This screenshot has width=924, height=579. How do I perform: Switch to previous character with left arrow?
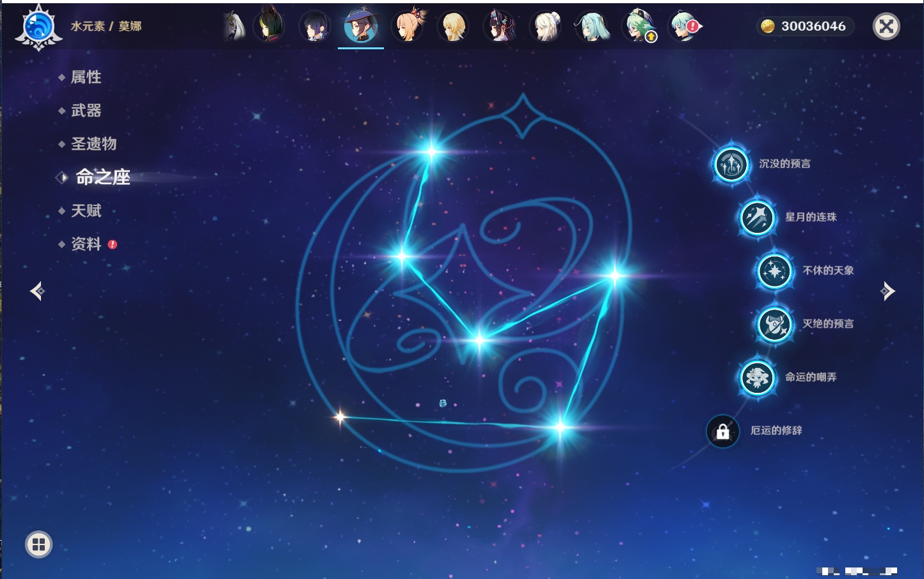click(37, 291)
